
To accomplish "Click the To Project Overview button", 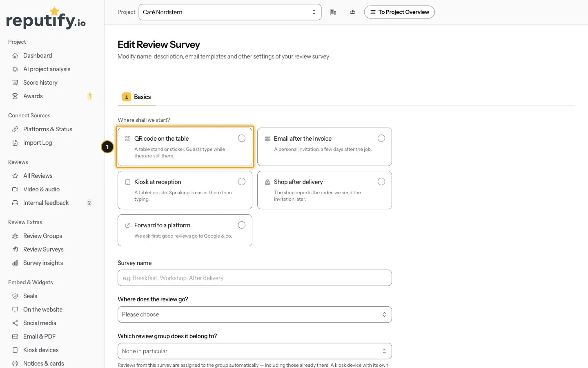I will coord(399,12).
